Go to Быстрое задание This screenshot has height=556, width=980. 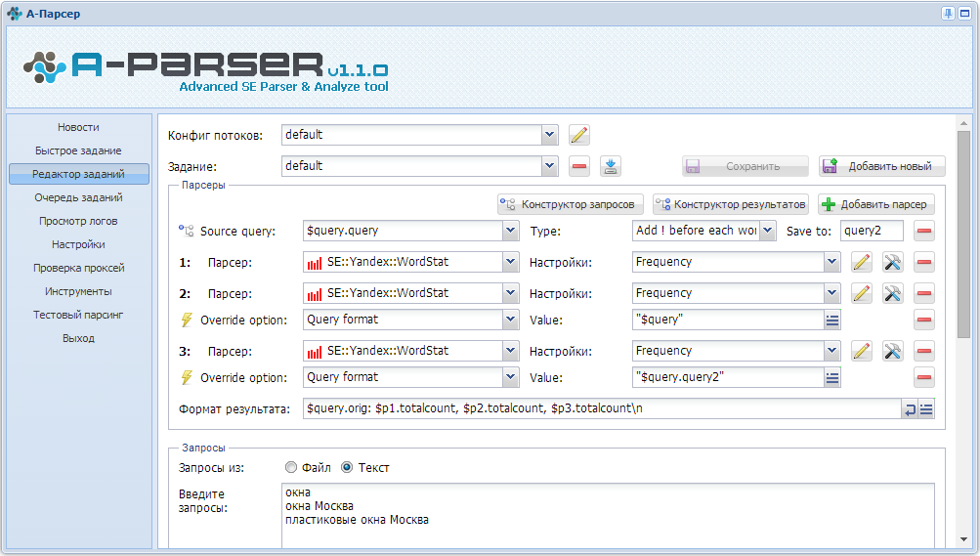[x=79, y=150]
